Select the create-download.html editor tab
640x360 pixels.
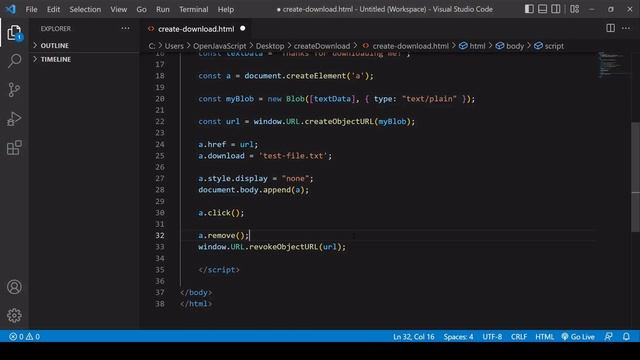click(196, 29)
